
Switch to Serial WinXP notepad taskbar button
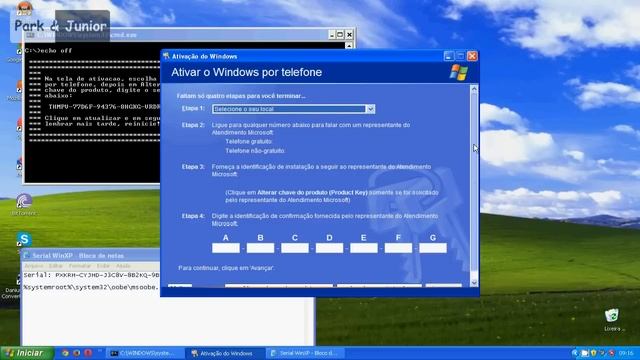[x=305, y=353]
